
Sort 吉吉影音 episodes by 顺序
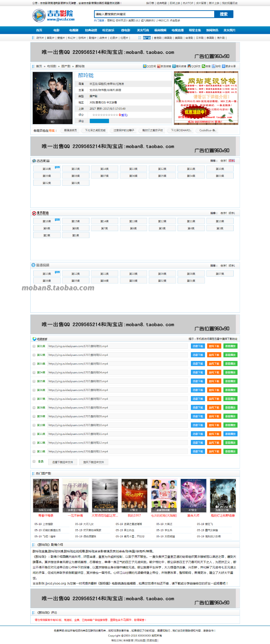[232, 161]
